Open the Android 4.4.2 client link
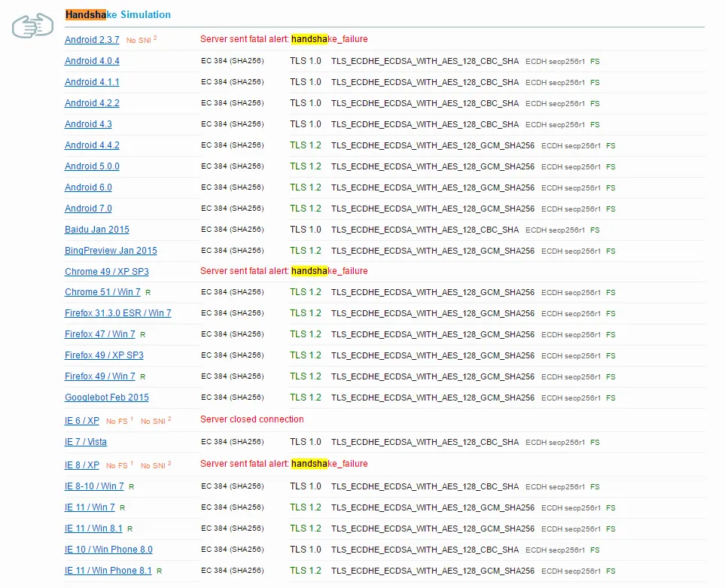This screenshot has width=725, height=588. point(92,145)
